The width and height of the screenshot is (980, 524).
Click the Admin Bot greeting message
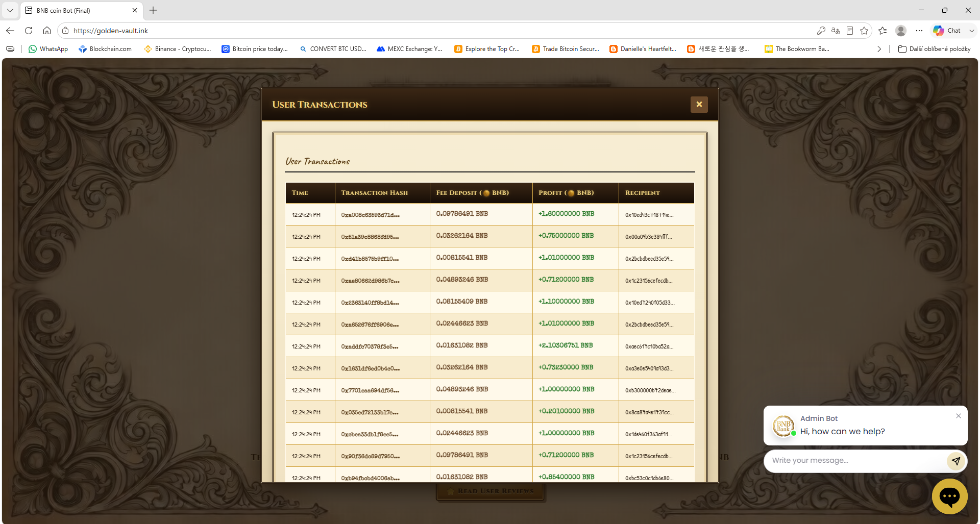tap(842, 432)
